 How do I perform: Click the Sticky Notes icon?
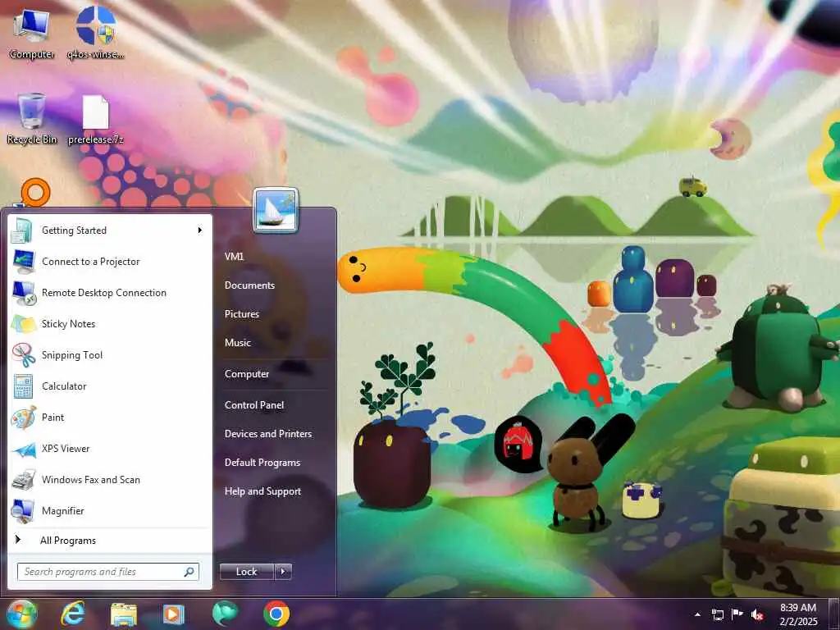coord(24,323)
